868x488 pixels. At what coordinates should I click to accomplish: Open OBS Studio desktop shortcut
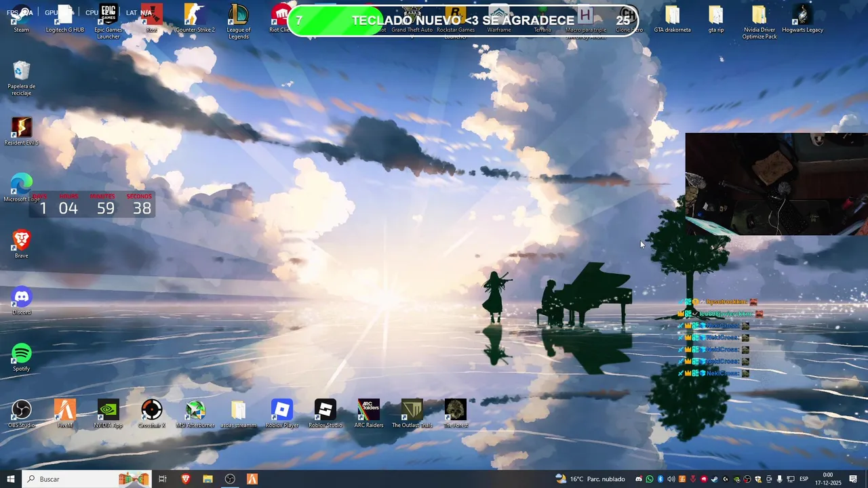click(x=22, y=414)
